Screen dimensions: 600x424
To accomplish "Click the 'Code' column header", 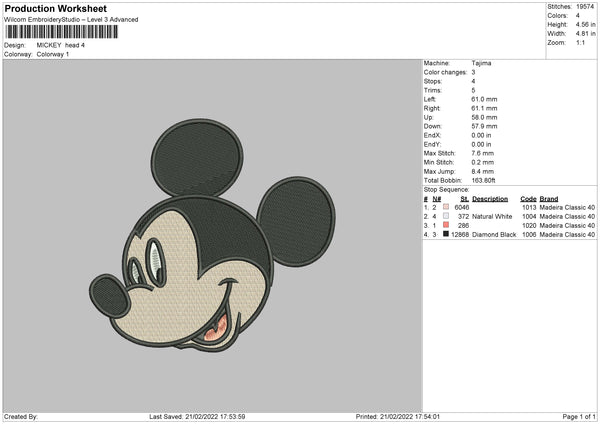I will [528, 199].
